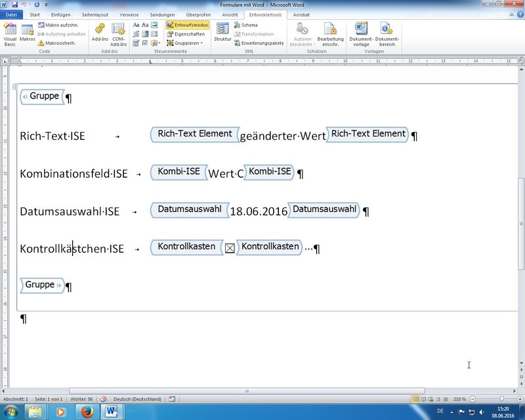Switch to Full Screen Reading view
Screen dimensions: 525x420
coord(423,399)
